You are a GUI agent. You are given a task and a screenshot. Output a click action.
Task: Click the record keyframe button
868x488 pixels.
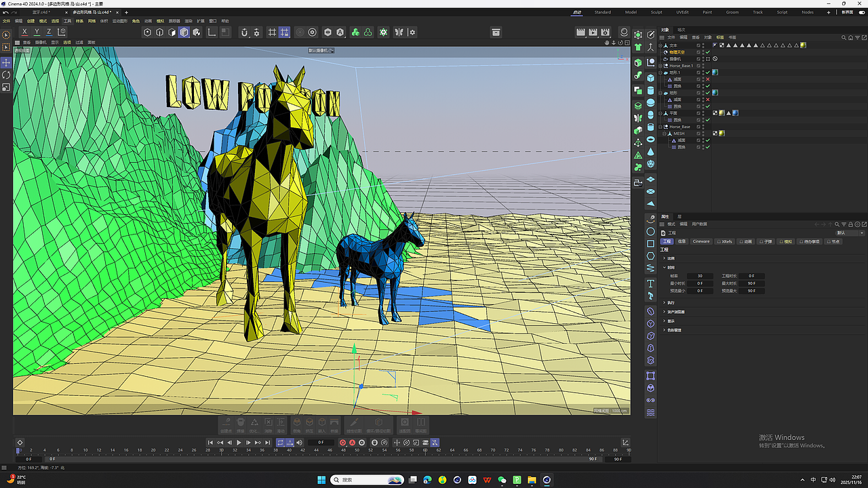pos(342,443)
